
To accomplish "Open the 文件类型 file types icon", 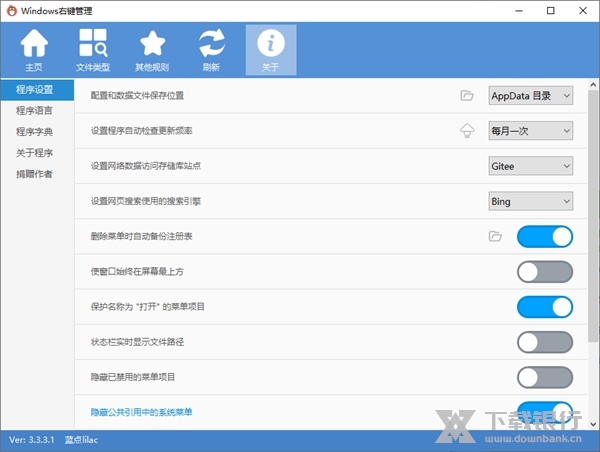I will pos(93,50).
